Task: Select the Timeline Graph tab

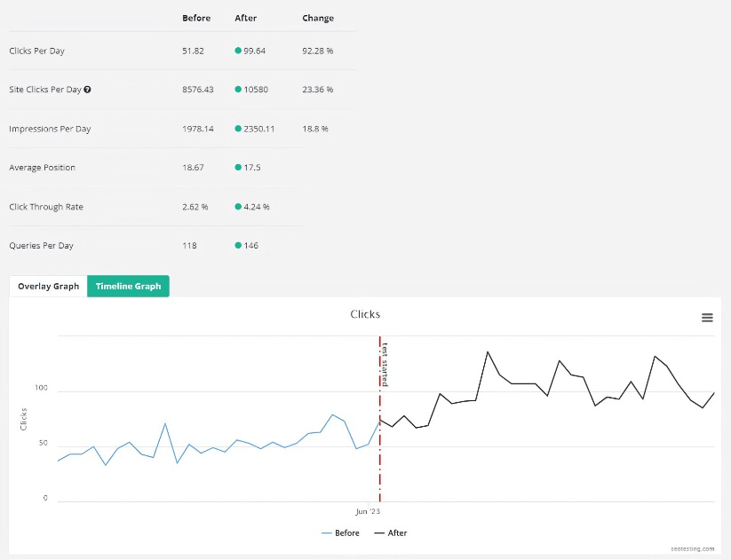Action: [x=128, y=287]
